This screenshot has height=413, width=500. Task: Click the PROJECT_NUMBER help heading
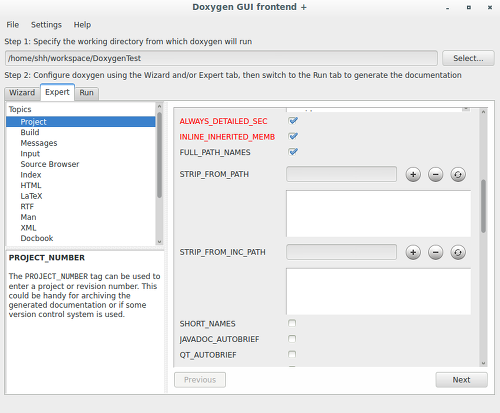[47, 258]
